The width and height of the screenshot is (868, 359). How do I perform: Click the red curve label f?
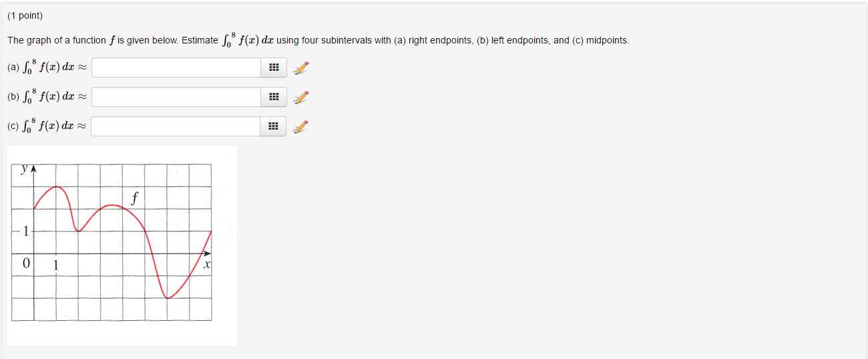coord(135,198)
